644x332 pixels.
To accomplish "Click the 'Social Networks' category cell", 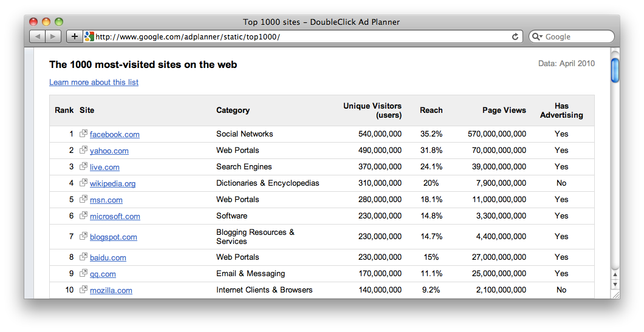I will [244, 134].
